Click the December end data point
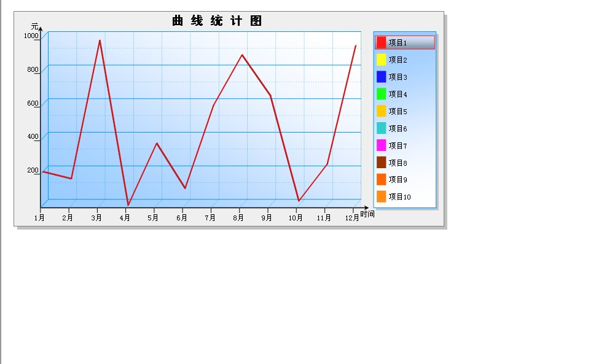This screenshot has width=612, height=364. tap(356, 45)
